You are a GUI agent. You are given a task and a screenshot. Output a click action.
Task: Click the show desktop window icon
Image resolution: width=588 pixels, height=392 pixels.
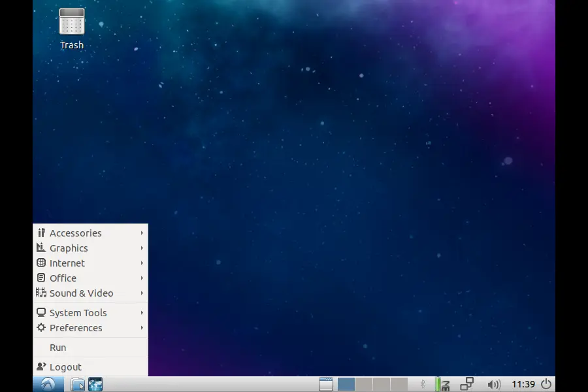point(325,385)
